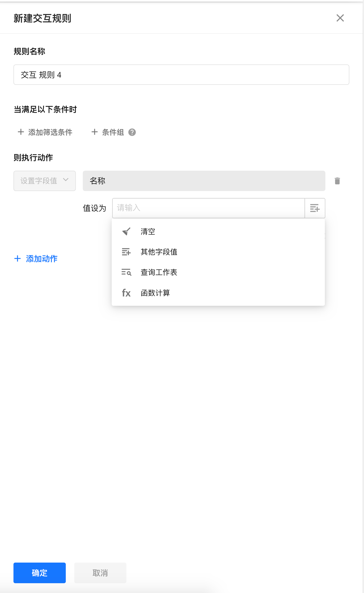364x593 pixels.
Task: Click the 查询工作表 search list icon
Action: 126,272
